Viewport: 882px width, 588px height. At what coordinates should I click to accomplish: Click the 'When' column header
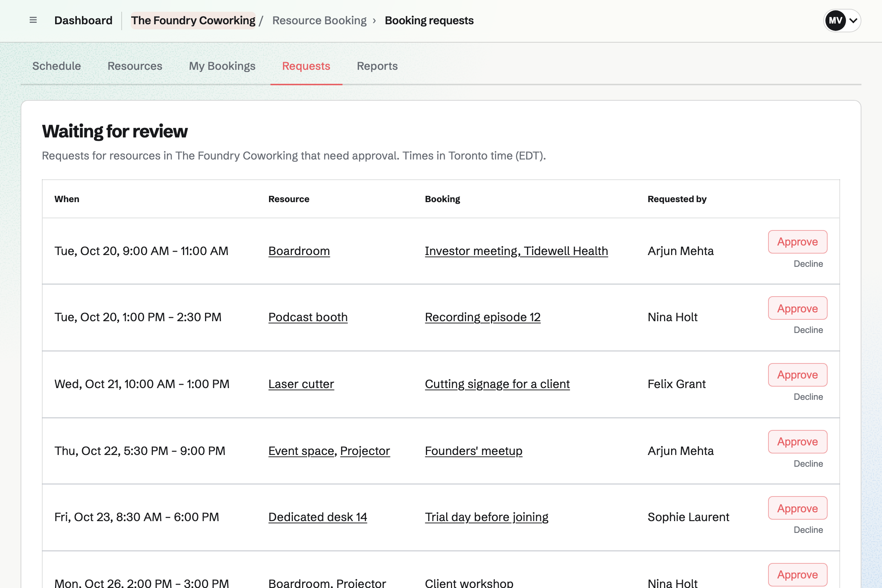coord(67,199)
